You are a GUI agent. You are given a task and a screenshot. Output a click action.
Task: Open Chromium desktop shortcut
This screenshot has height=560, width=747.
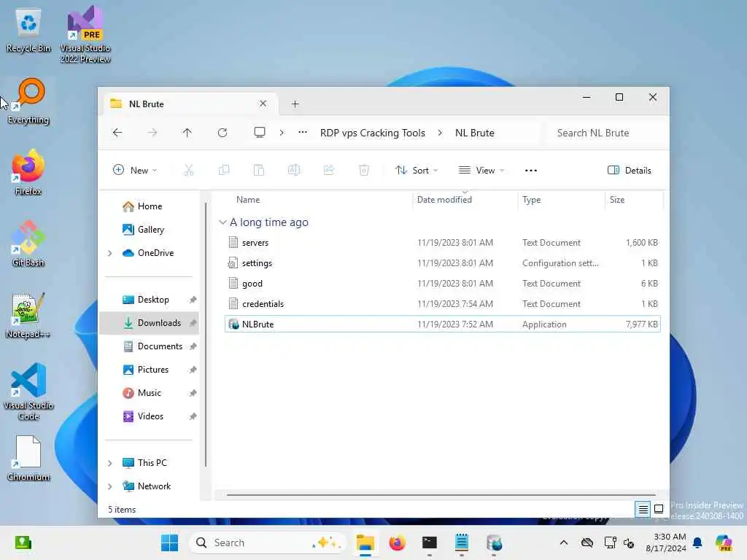click(28, 459)
